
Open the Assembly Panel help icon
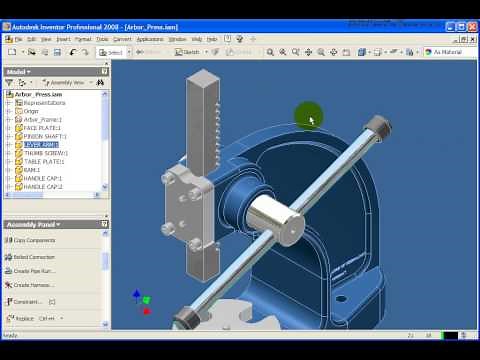tap(104, 224)
